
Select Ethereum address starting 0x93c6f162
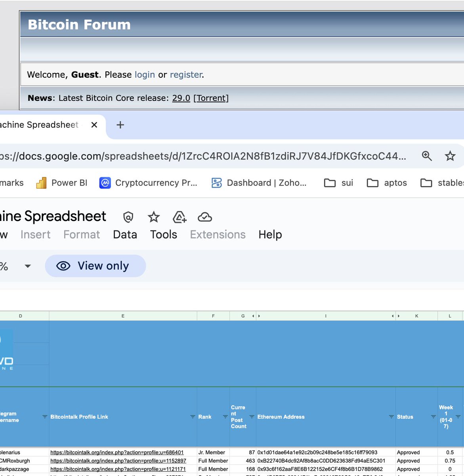326,469
